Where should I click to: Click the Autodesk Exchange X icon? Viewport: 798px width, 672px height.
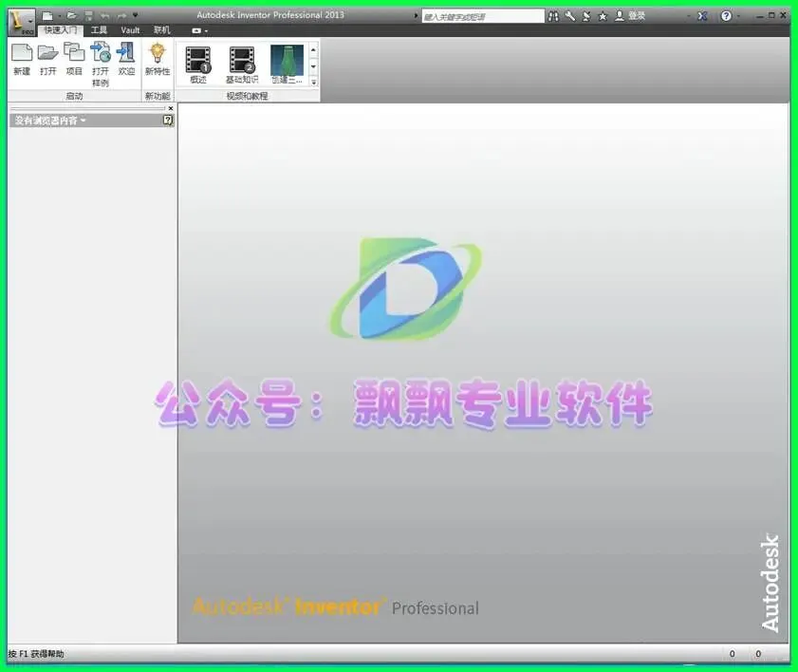pos(702,16)
